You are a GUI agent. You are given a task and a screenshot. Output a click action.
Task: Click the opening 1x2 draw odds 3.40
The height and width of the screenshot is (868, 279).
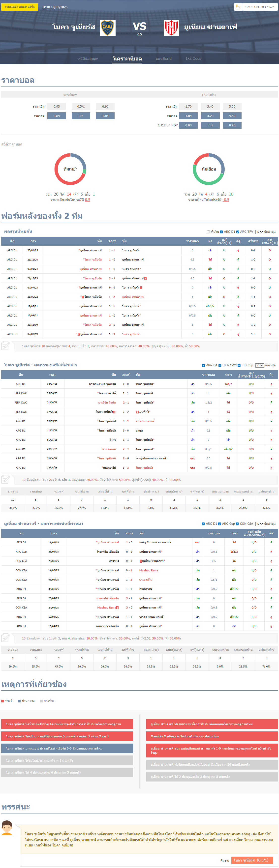[x=210, y=107]
